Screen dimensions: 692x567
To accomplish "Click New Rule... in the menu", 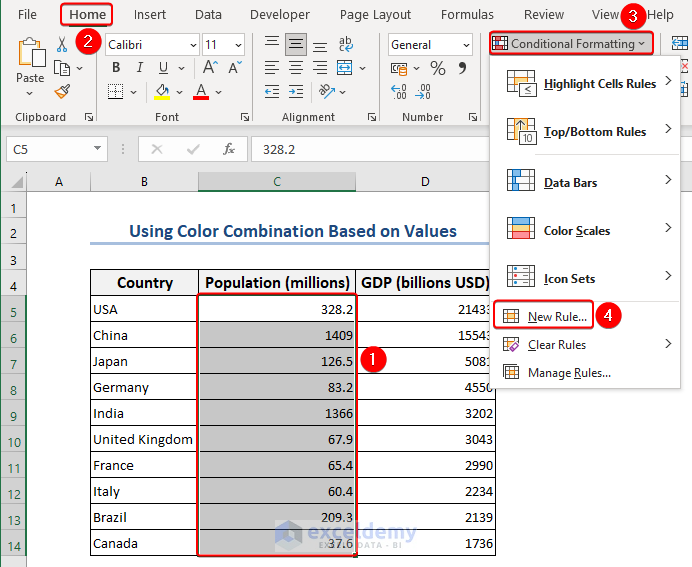I will coord(557,317).
